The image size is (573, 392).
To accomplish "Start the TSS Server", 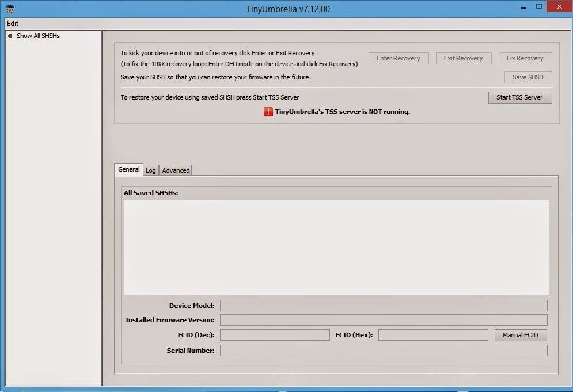I will (520, 97).
